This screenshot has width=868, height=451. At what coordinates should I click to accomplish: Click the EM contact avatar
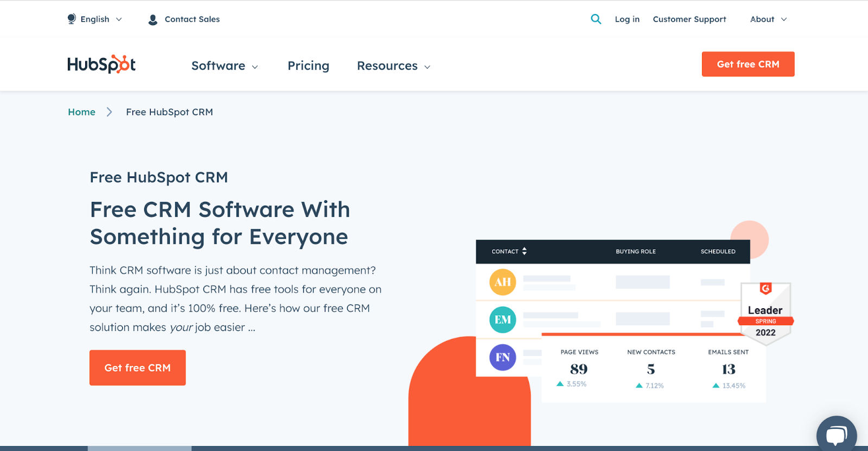502,320
